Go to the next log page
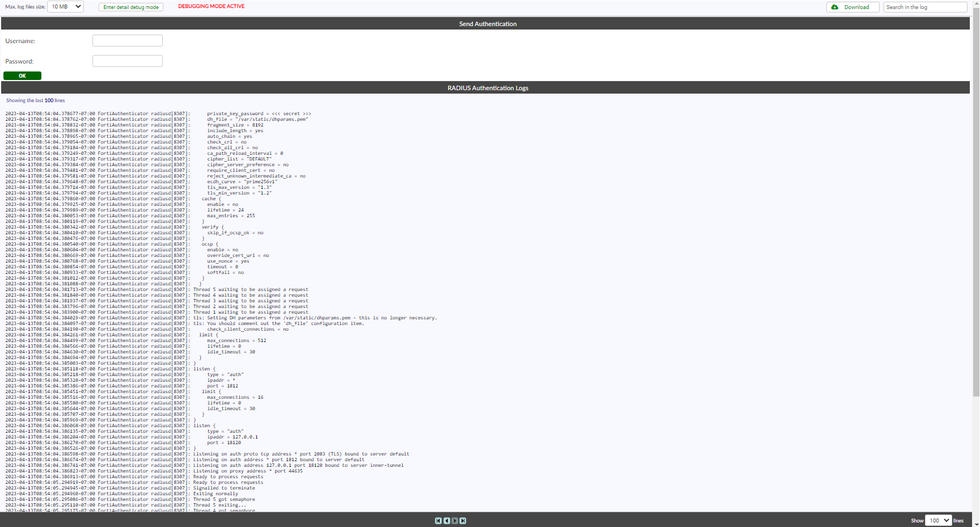Image resolution: width=980 pixels, height=527 pixels. (455, 521)
